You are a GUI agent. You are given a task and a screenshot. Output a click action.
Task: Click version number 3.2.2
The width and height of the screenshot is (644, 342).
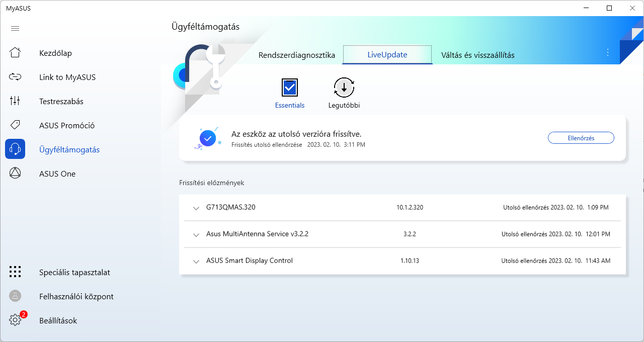(410, 234)
